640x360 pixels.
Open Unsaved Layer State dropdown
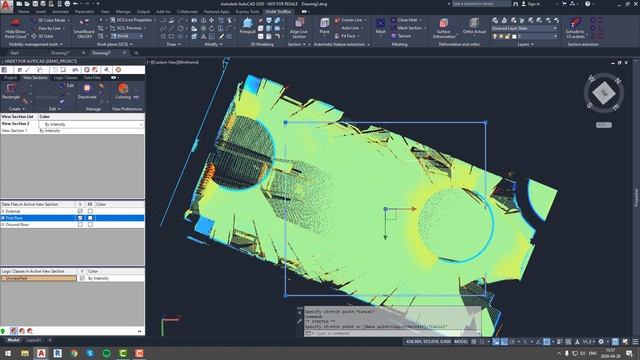click(524, 28)
